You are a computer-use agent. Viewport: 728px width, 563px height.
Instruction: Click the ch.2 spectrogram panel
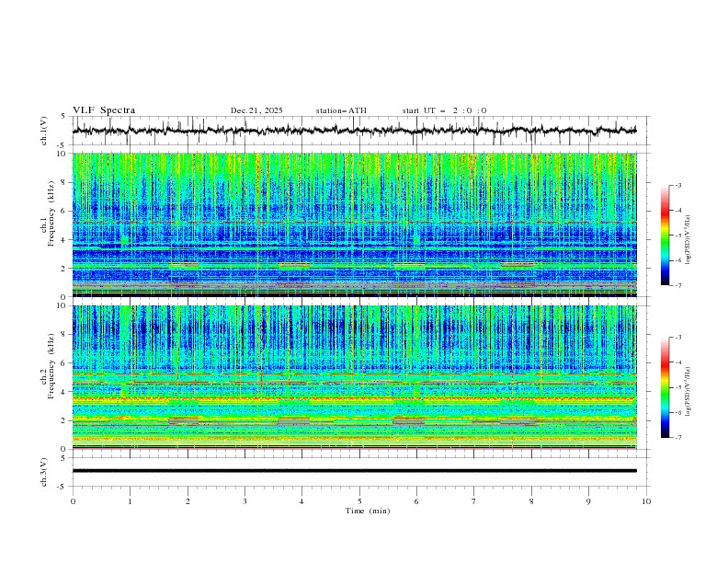click(x=354, y=377)
